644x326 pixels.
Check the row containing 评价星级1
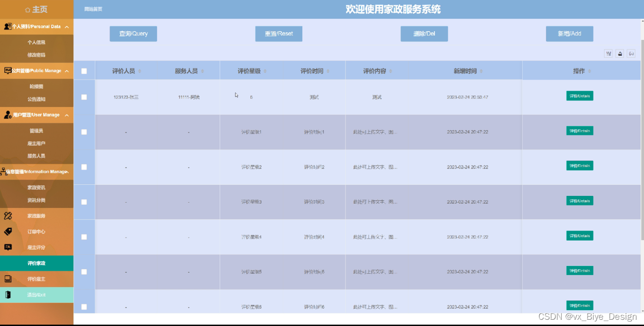click(x=84, y=132)
